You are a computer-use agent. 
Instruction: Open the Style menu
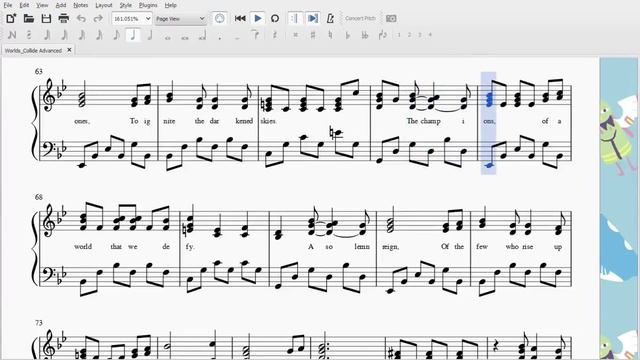click(x=125, y=5)
